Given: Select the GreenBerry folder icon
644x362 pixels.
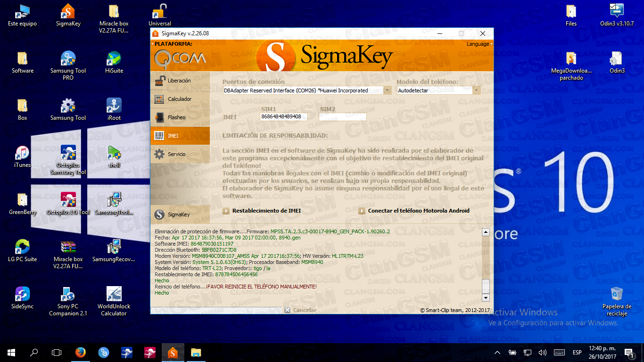Looking at the screenshot, I should point(22,204).
